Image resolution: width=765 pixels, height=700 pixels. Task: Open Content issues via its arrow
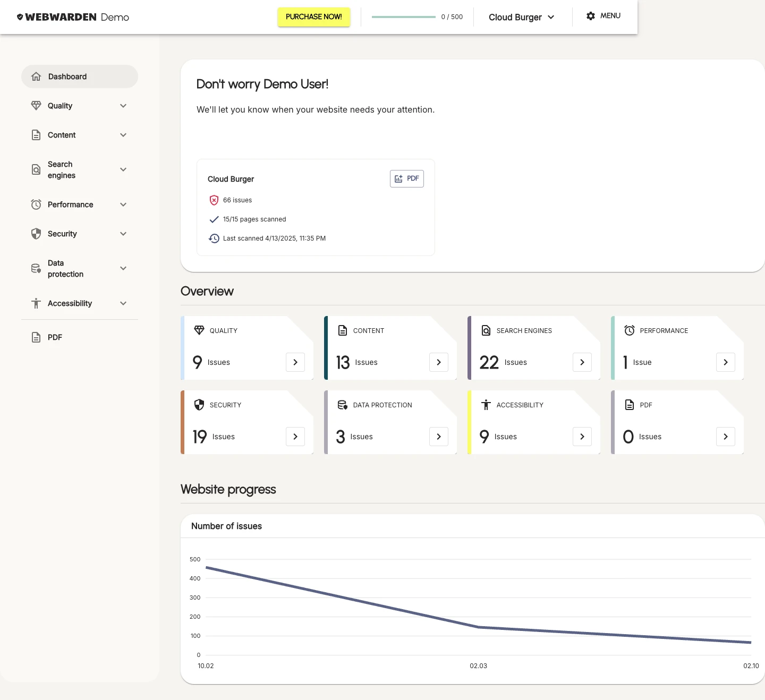click(x=439, y=362)
